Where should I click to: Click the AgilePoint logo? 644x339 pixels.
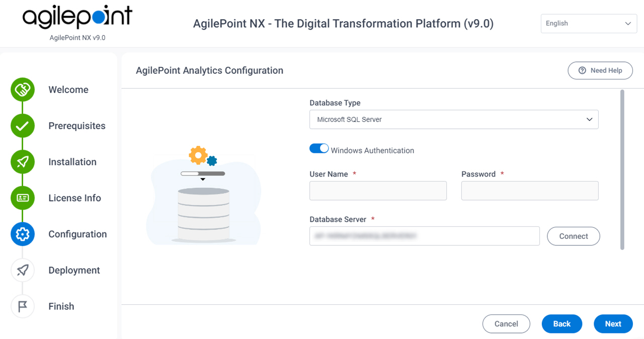pos(77,18)
